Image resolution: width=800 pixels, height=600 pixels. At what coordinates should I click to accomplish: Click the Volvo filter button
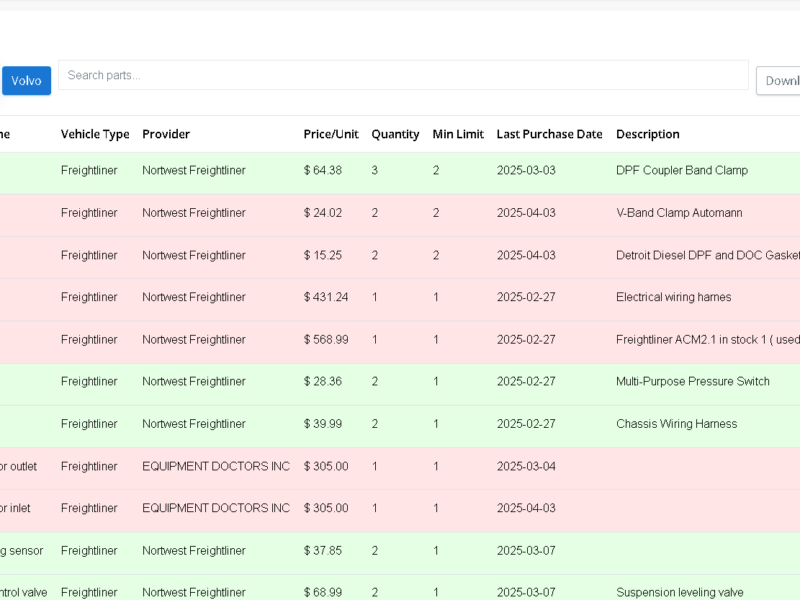27,81
